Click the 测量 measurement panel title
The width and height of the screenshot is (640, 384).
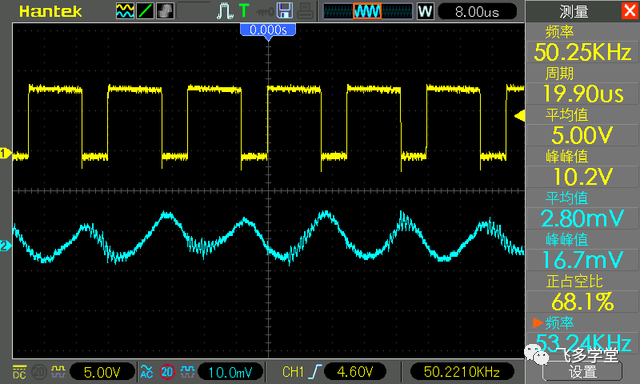[574, 11]
